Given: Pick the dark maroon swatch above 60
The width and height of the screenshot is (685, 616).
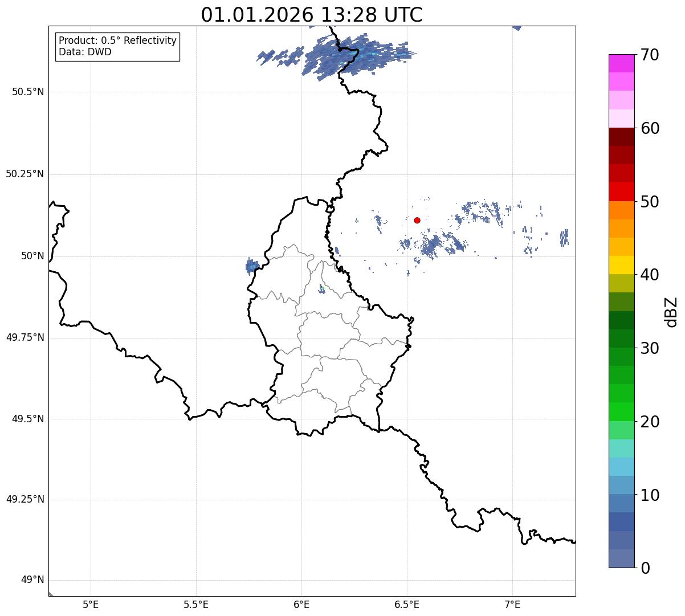Looking at the screenshot, I should click(622, 137).
